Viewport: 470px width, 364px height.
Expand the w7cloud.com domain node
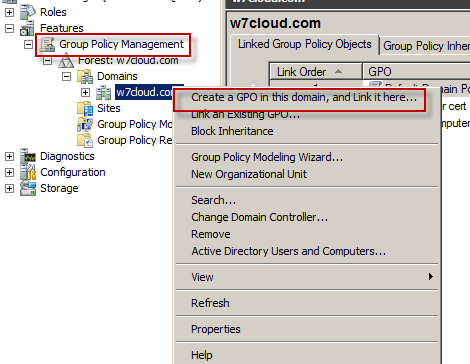click(x=86, y=92)
